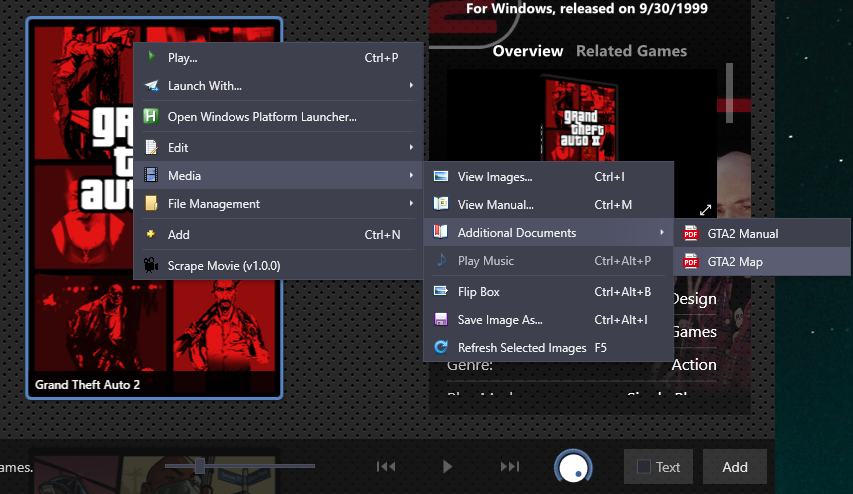The height and width of the screenshot is (494, 853).
Task: Choose Add from the context menu
Action: [278, 234]
